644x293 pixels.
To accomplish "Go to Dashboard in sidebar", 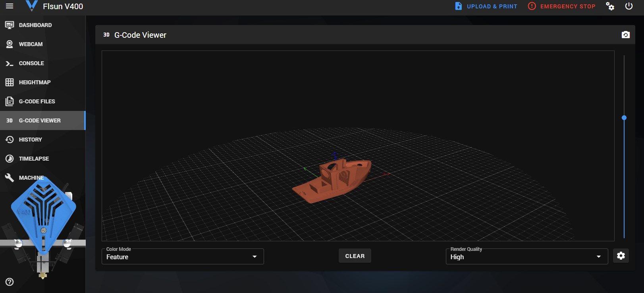I will click(x=42, y=25).
